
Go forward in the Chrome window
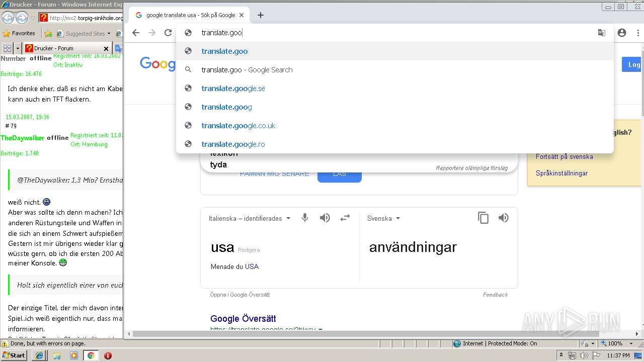pos(152,33)
